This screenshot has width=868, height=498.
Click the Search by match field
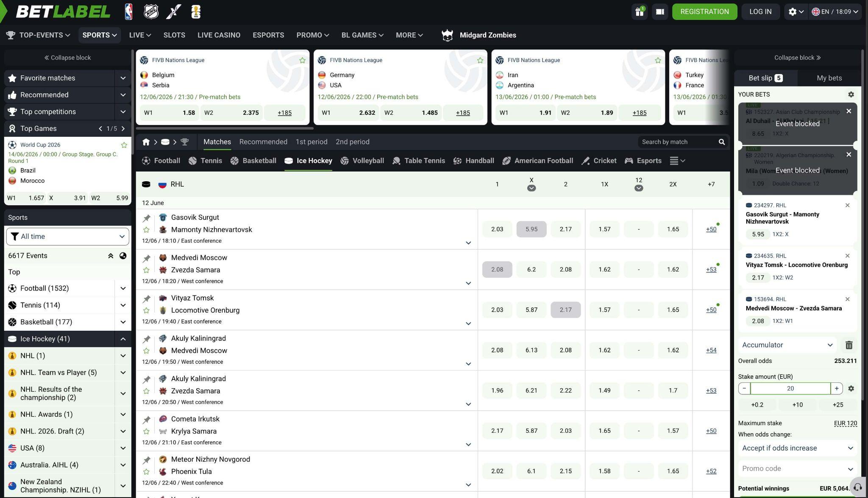pos(678,142)
